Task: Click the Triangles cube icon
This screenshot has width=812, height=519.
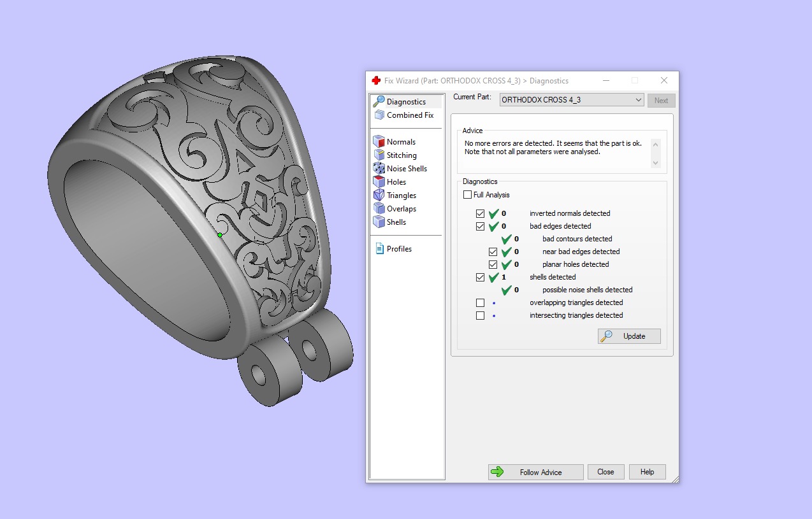Action: point(379,196)
